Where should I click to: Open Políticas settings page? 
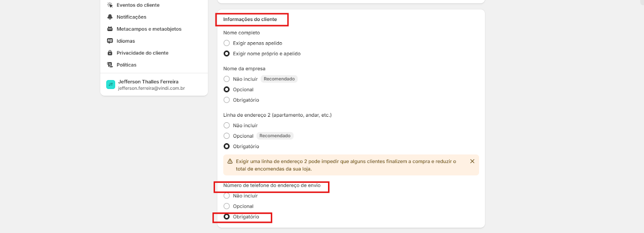tap(126, 65)
